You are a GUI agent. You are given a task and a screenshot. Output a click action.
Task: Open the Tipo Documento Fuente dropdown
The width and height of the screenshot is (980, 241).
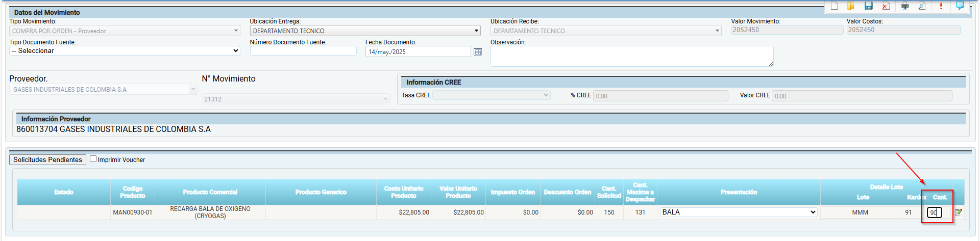click(125, 51)
